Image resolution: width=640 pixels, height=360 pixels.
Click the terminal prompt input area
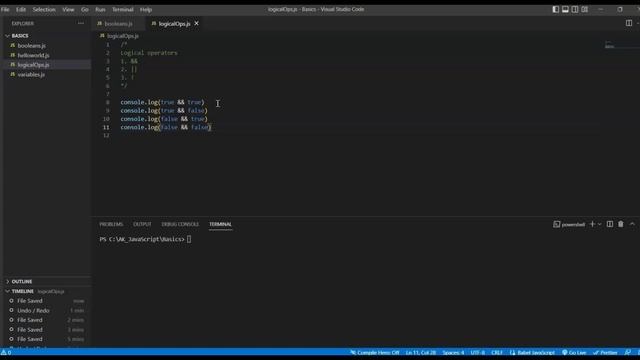click(189, 239)
